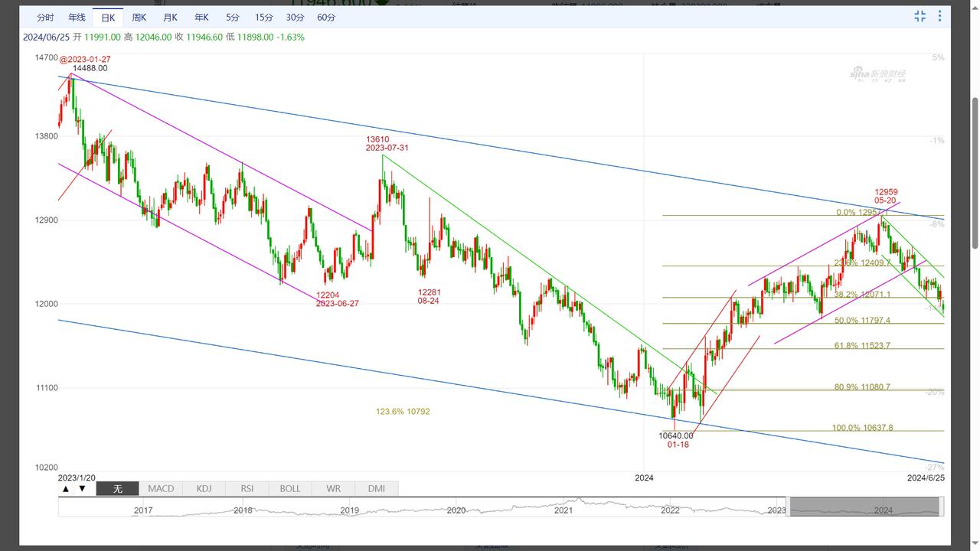Image resolution: width=980 pixels, height=551 pixels.
Task: Enable the BOLL indicator
Action: (x=290, y=488)
